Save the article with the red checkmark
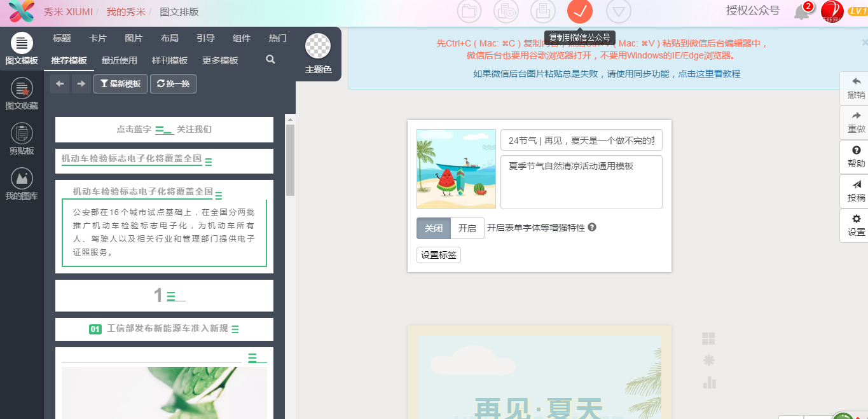The height and width of the screenshot is (419, 868). [579, 11]
